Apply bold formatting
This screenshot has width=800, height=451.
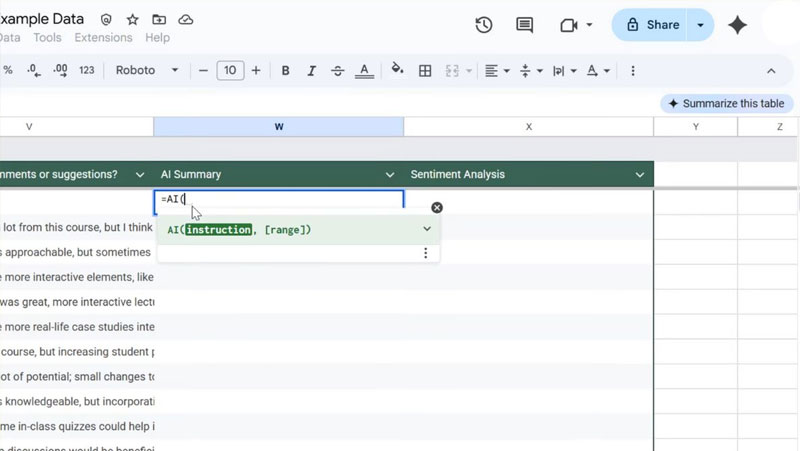(285, 71)
